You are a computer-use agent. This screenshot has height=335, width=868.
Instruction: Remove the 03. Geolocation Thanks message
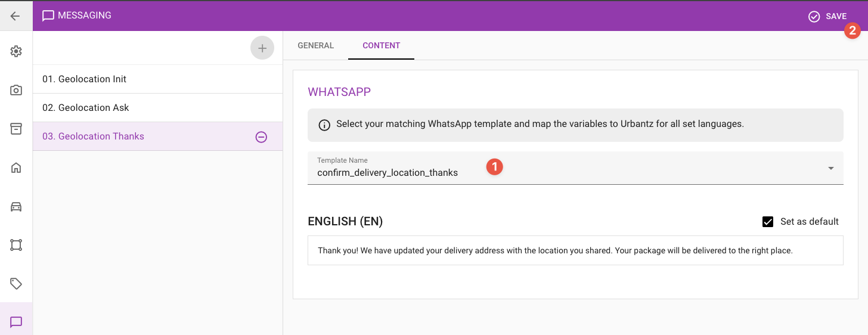click(x=261, y=137)
